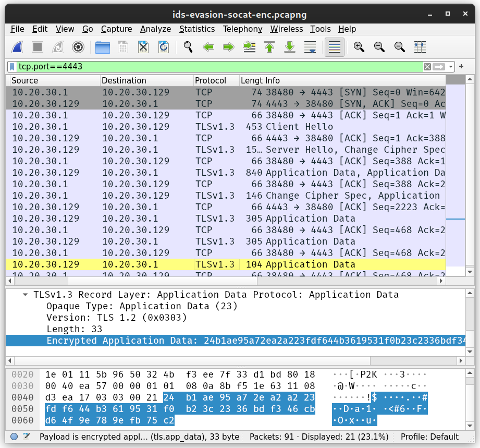
Task: Select the first [SYN] packet row
Action: point(226,92)
